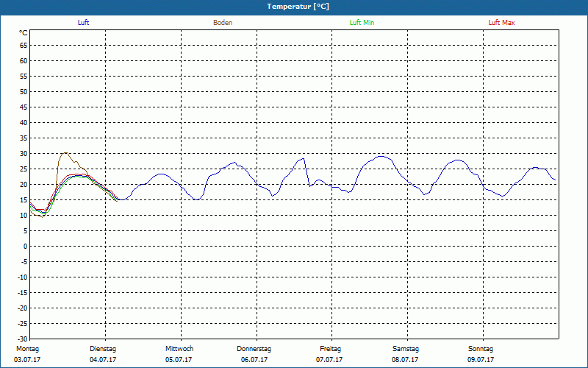The height and width of the screenshot is (368, 588).
Task: Click the date '09.07.17'
Action: [481, 360]
